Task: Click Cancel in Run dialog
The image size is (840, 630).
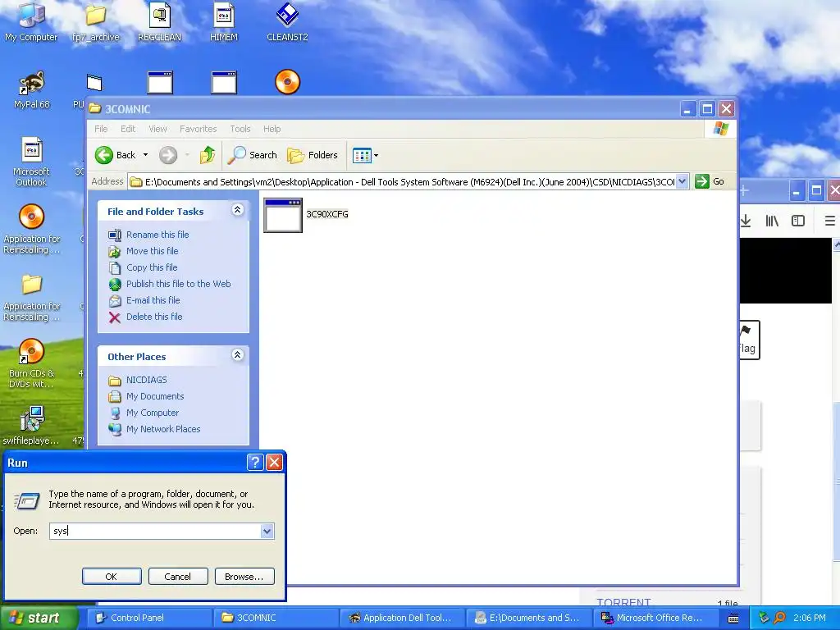Action: (x=177, y=577)
